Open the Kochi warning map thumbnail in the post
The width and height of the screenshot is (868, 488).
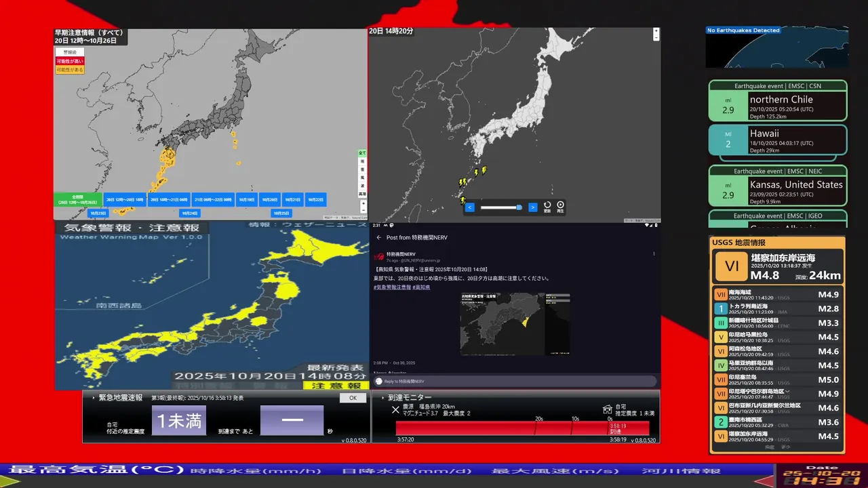(515, 324)
